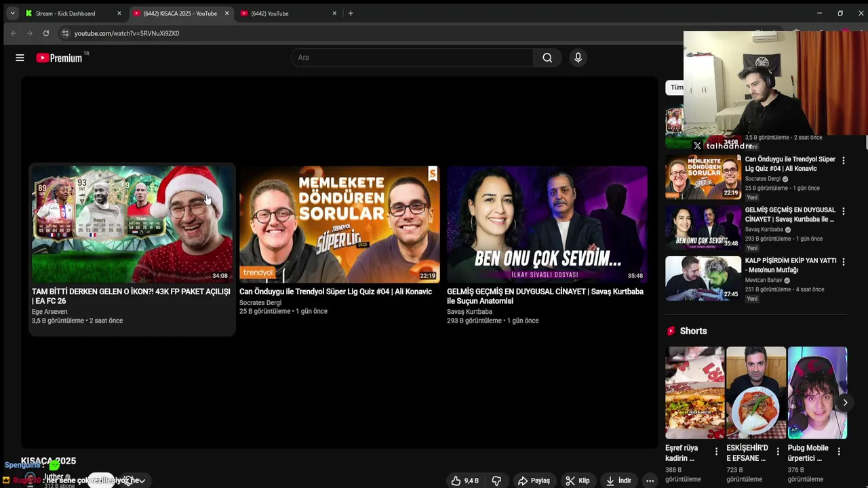
Task: Click the trendyol logo on quiz thumbnail
Action: pos(258,272)
